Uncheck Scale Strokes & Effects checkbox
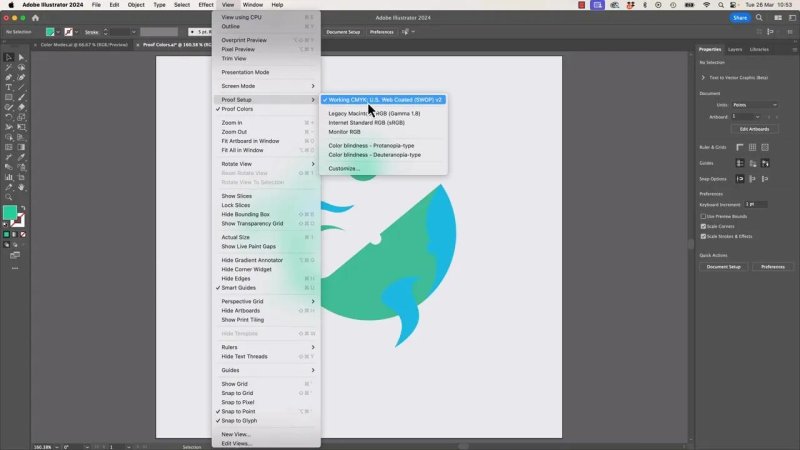This screenshot has height=450, width=800. pyautogui.click(x=703, y=236)
